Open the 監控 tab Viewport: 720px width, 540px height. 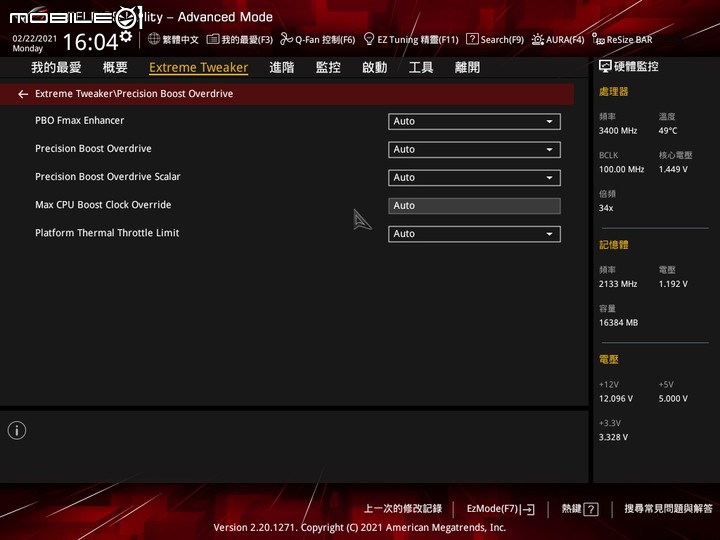[x=328, y=68]
